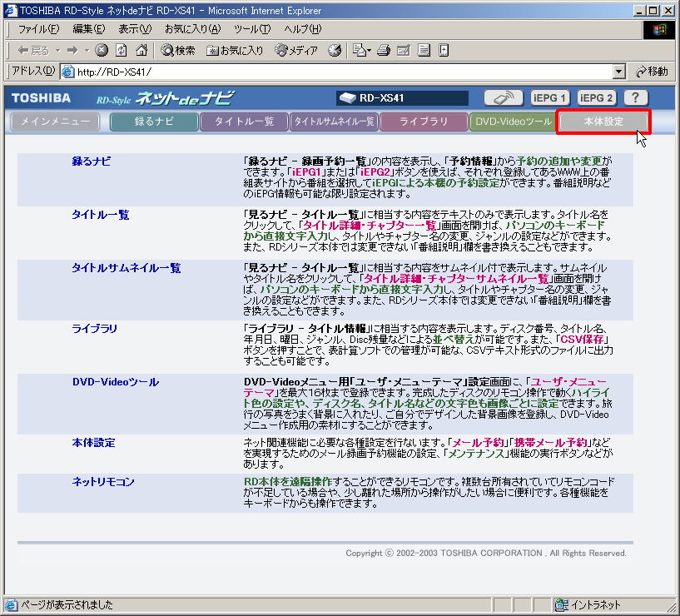The image size is (680, 616).
Task: Click the Copyright TOSHIBA CORPORATION footer text
Action: [x=486, y=553]
